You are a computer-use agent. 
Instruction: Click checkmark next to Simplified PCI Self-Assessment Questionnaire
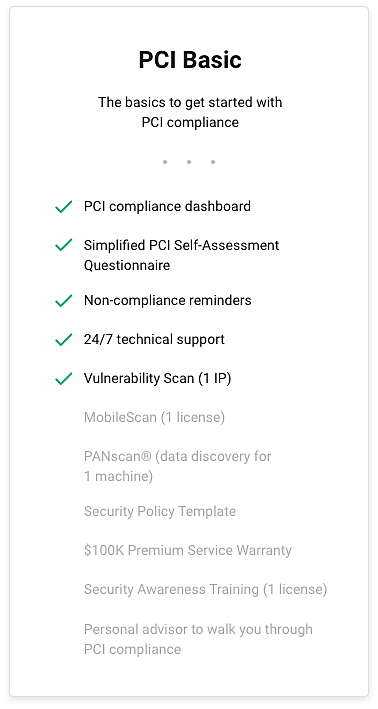64,245
